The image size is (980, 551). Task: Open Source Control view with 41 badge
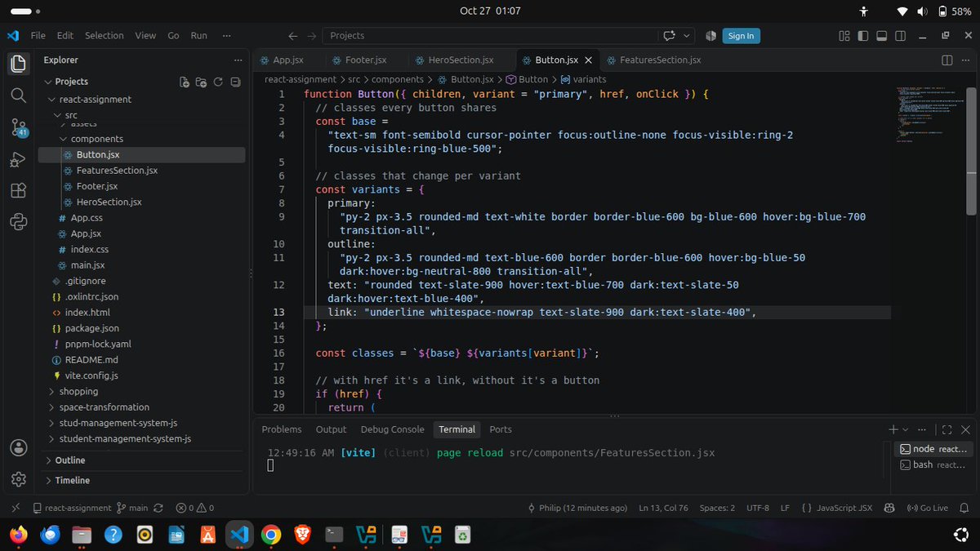click(x=18, y=127)
